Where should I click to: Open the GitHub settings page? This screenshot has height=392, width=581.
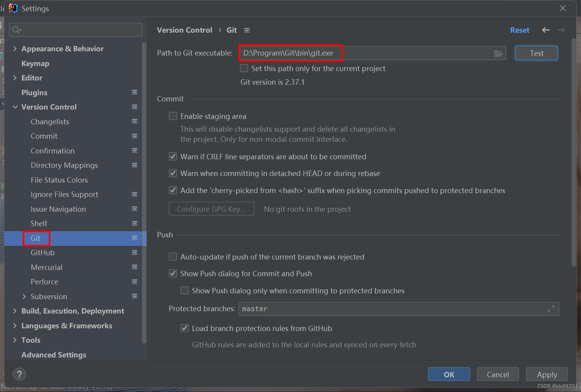tap(43, 253)
